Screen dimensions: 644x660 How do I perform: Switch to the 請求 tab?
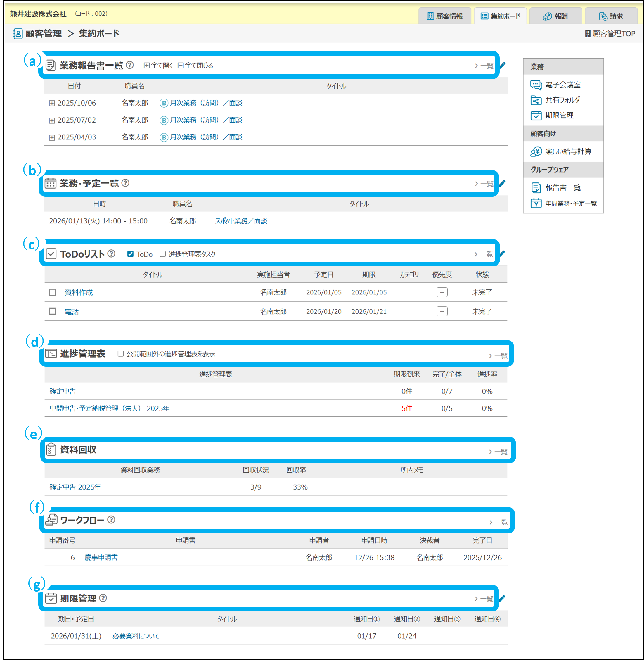pos(611,16)
